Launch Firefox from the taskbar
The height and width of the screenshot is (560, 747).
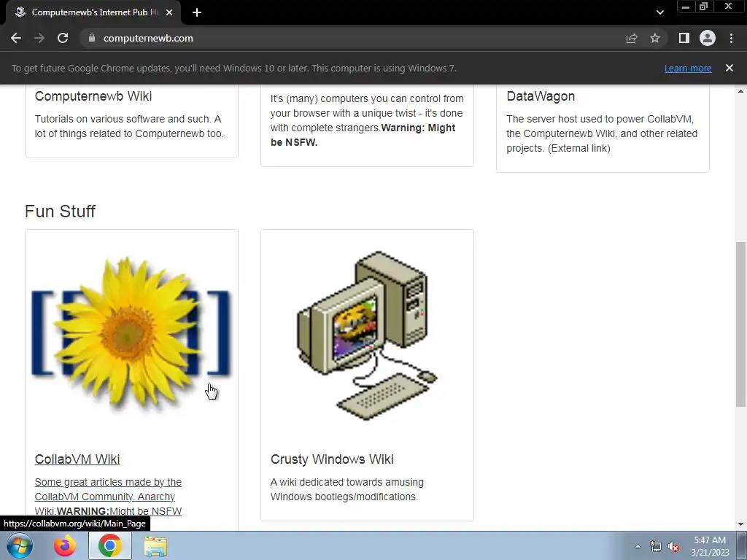[65, 545]
